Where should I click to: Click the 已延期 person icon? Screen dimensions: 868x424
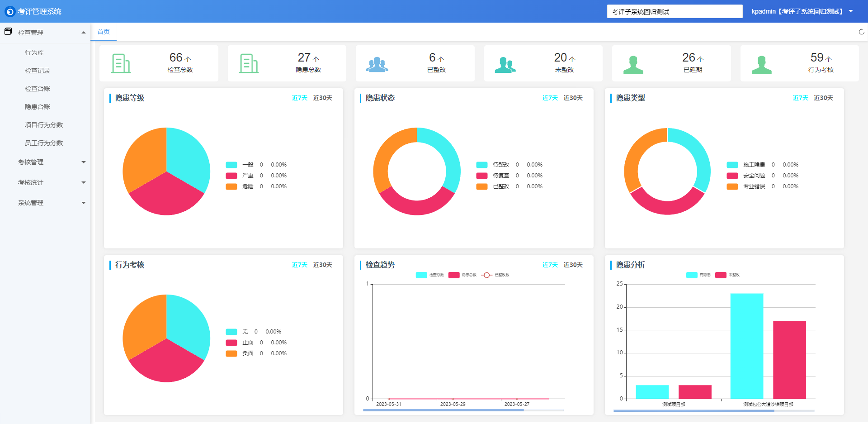coord(633,65)
